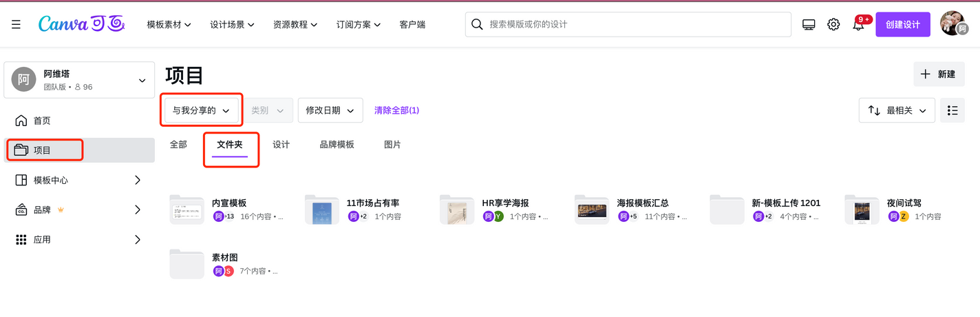Open the hamburger menu icon
This screenshot has height=317, width=980.
pyautogui.click(x=16, y=24)
